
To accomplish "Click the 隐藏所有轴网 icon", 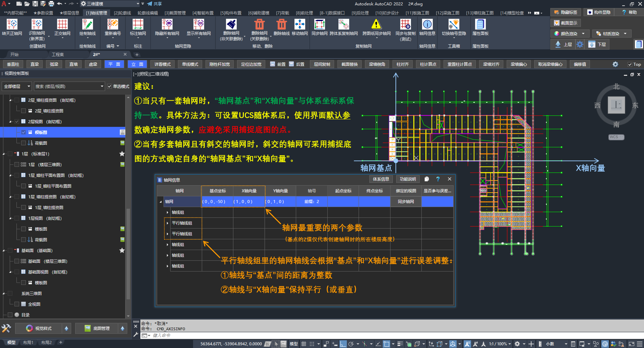I will (167, 25).
